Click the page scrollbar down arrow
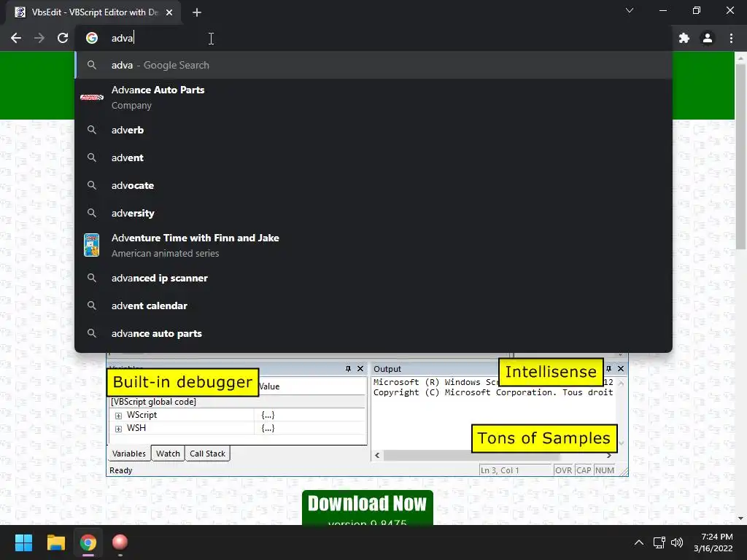747x560 pixels. pyautogui.click(x=740, y=518)
